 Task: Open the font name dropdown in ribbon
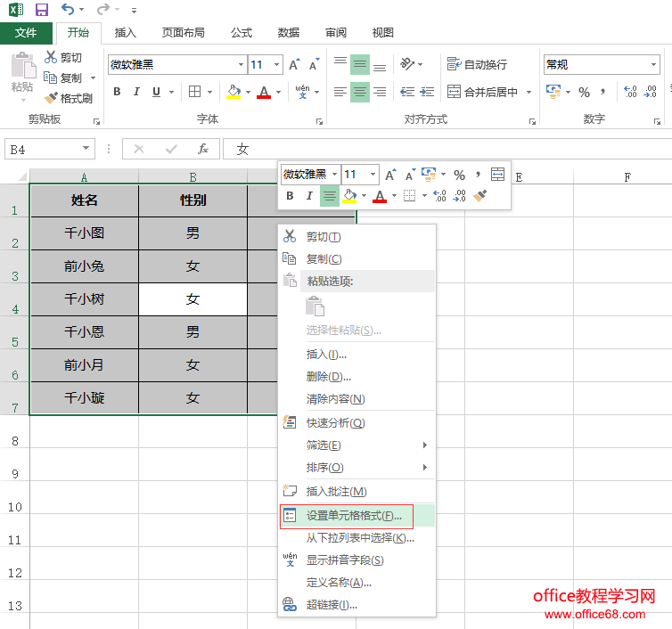[241, 65]
